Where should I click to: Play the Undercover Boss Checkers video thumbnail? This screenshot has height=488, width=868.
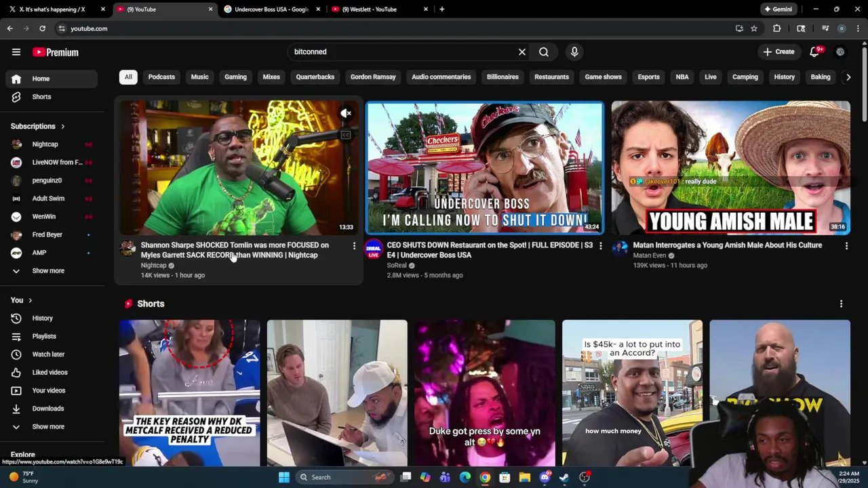pyautogui.click(x=485, y=168)
